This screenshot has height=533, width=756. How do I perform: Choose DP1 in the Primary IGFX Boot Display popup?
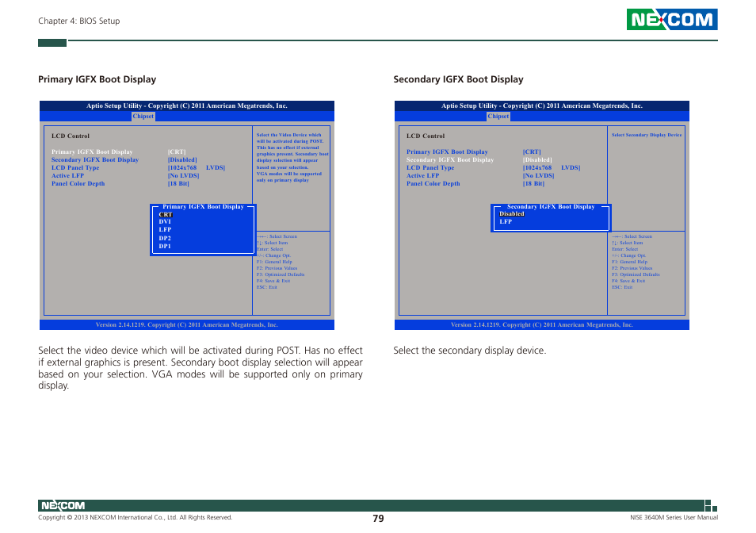(165, 246)
